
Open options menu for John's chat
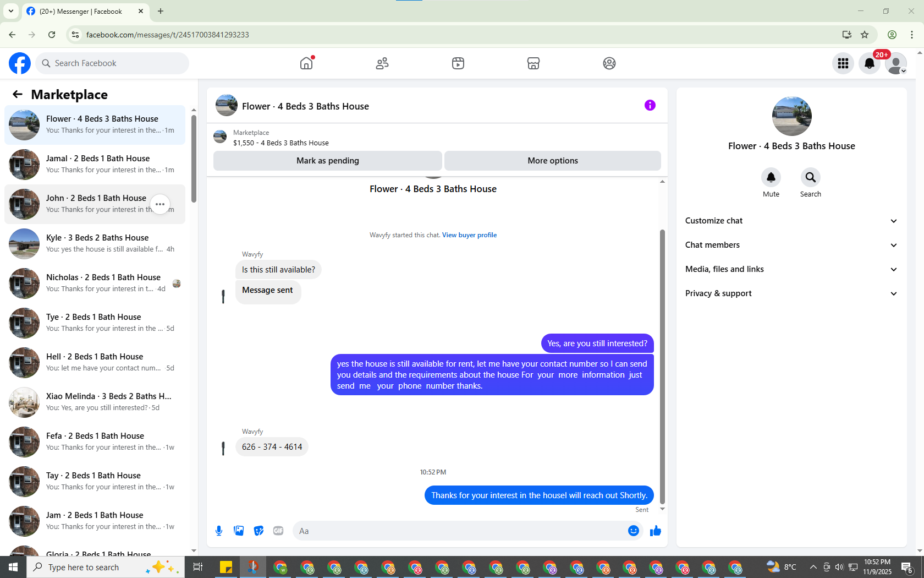160,204
